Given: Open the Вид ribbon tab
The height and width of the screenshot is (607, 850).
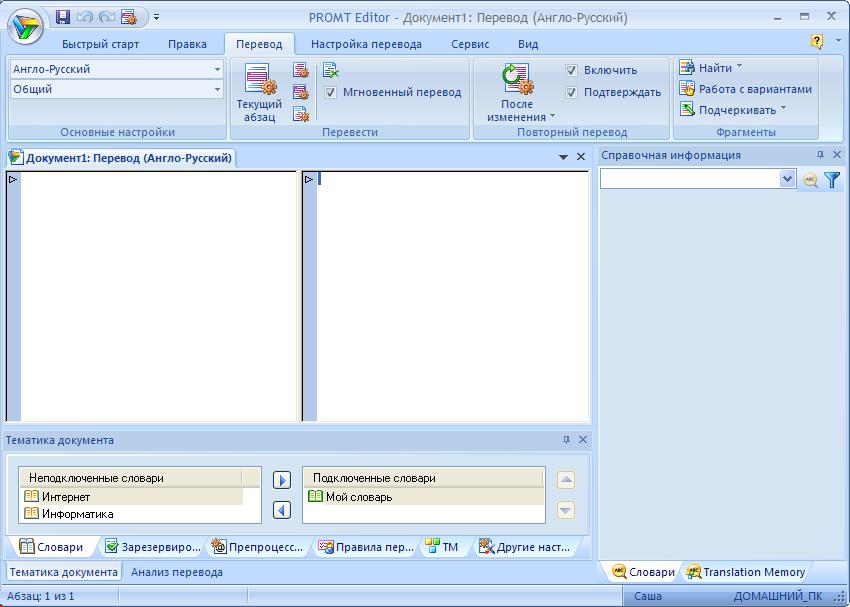Looking at the screenshot, I should [x=528, y=44].
